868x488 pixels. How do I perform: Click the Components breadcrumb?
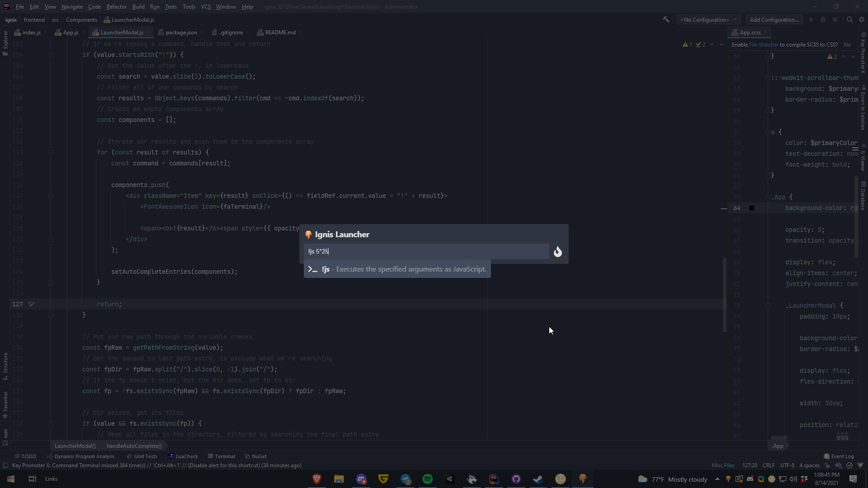pyautogui.click(x=81, y=20)
